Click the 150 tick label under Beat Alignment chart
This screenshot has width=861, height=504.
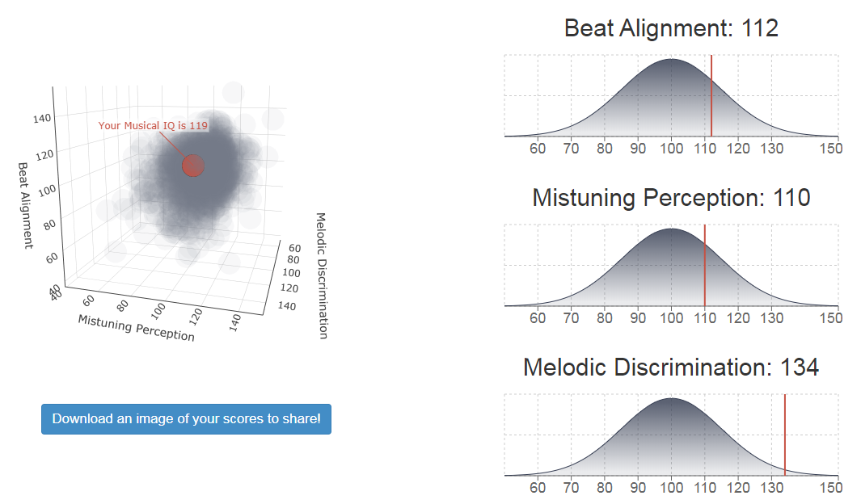831,149
